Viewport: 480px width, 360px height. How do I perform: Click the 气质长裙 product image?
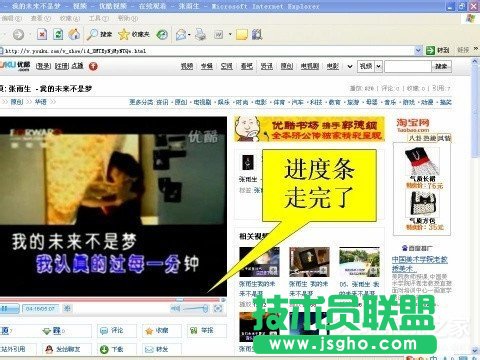[x=422, y=162]
